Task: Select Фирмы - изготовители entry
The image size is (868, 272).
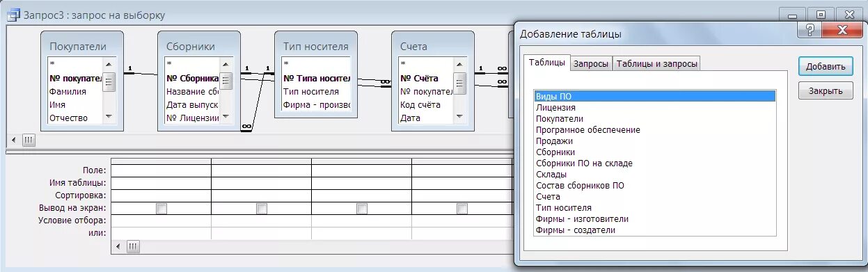Action: 654,219
